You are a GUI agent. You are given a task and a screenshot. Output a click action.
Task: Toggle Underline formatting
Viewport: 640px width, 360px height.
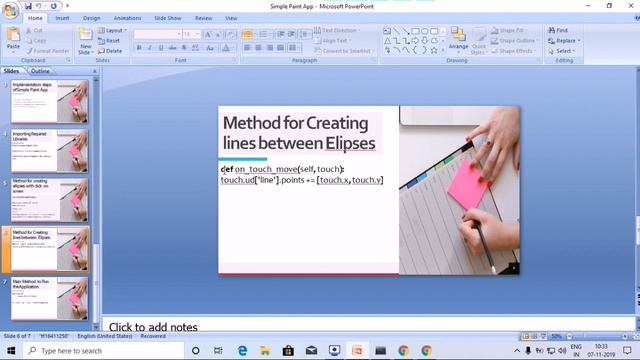click(161, 48)
